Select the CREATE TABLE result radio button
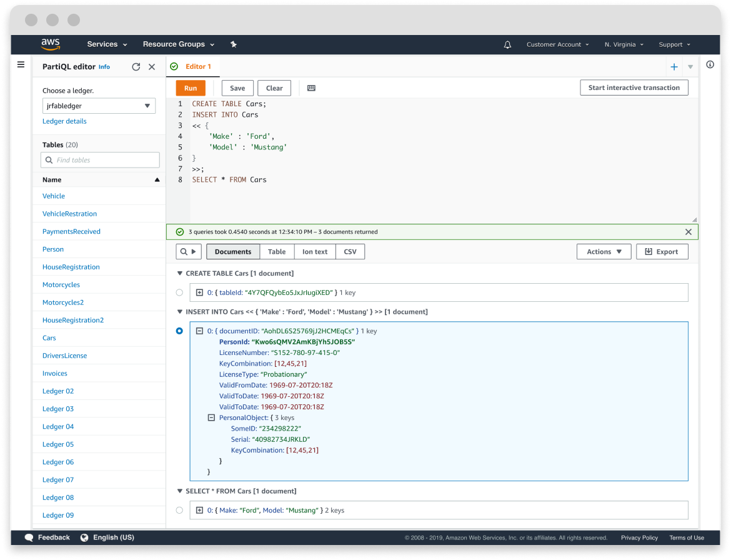The width and height of the screenshot is (731, 560). [180, 292]
